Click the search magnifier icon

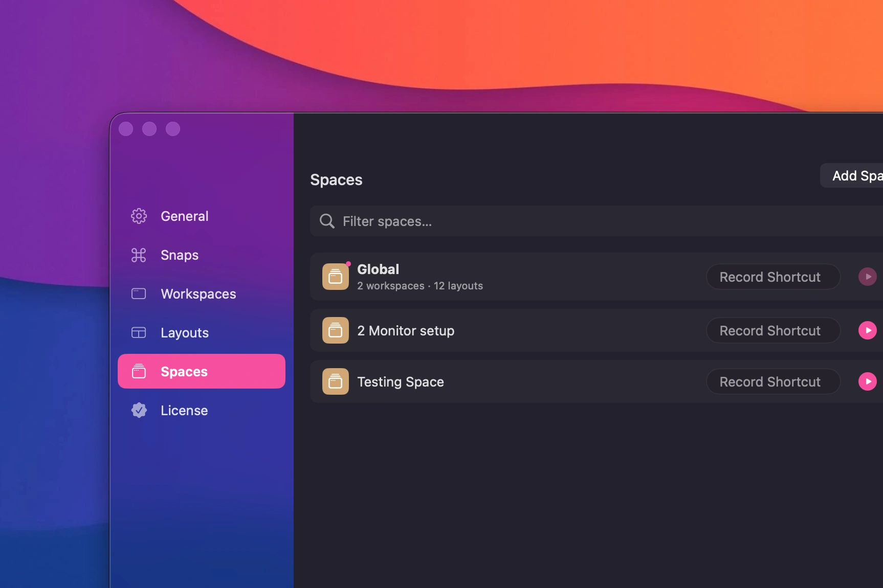[x=327, y=221]
